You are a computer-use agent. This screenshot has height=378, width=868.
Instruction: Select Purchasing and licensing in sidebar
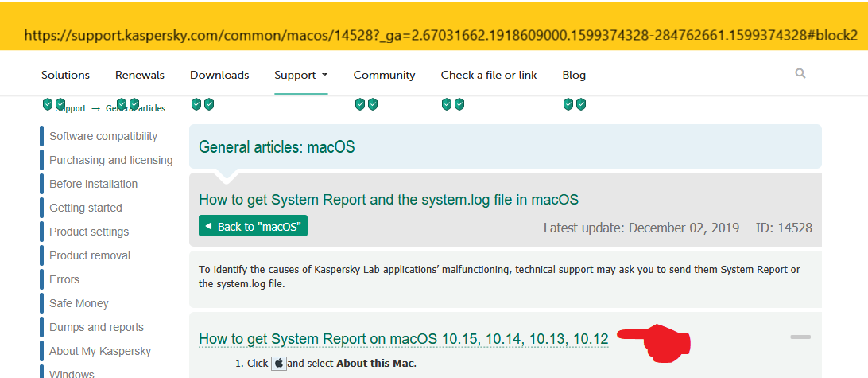point(110,160)
